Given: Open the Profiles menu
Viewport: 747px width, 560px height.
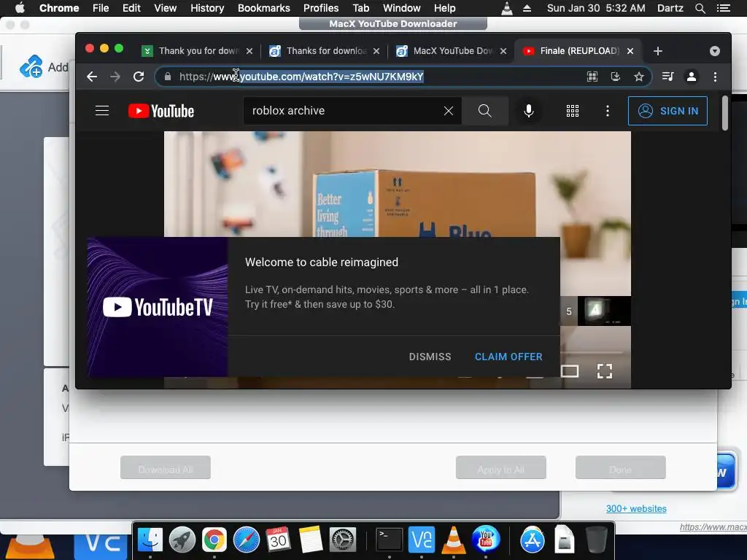Looking at the screenshot, I should tap(321, 8).
